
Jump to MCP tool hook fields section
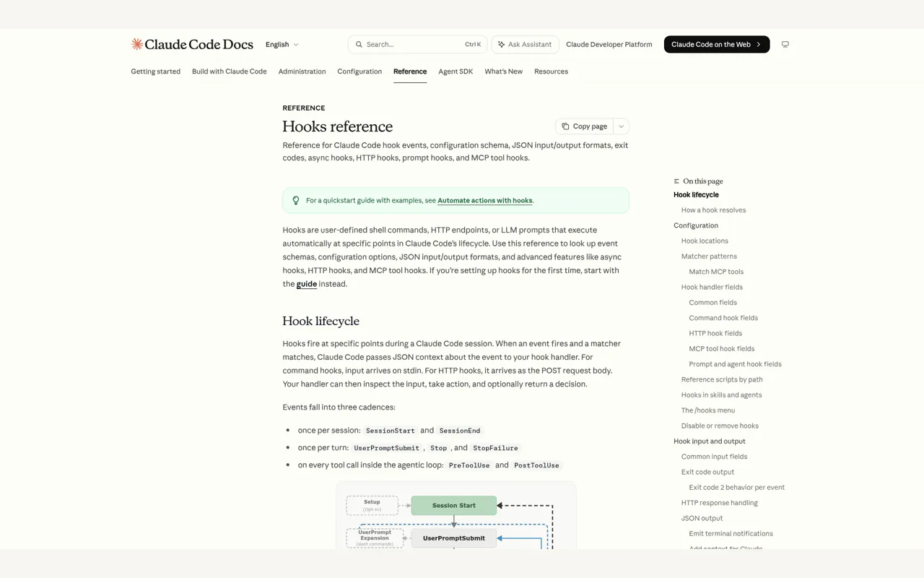pyautogui.click(x=721, y=349)
